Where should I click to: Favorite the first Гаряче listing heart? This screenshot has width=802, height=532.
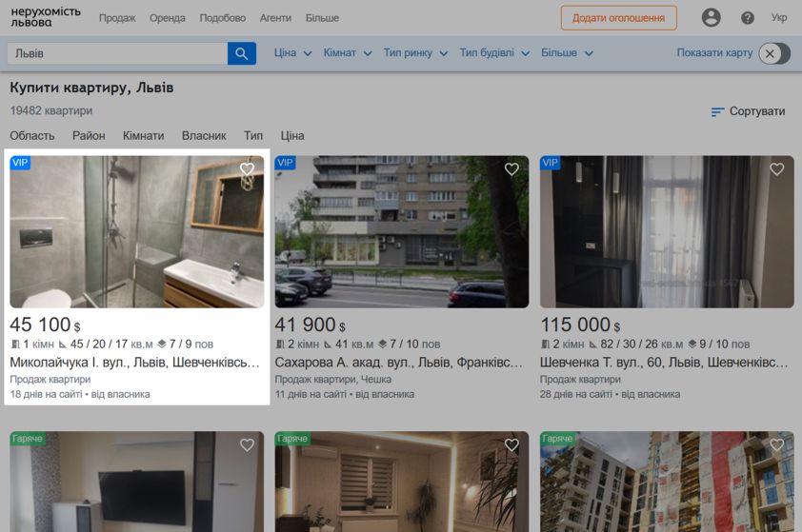click(247, 444)
